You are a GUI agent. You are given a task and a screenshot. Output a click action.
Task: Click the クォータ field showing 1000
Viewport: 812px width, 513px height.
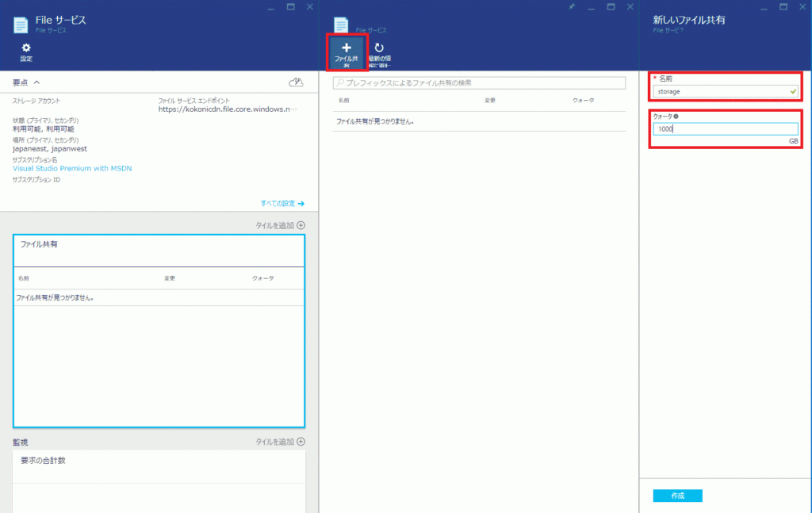tap(725, 129)
